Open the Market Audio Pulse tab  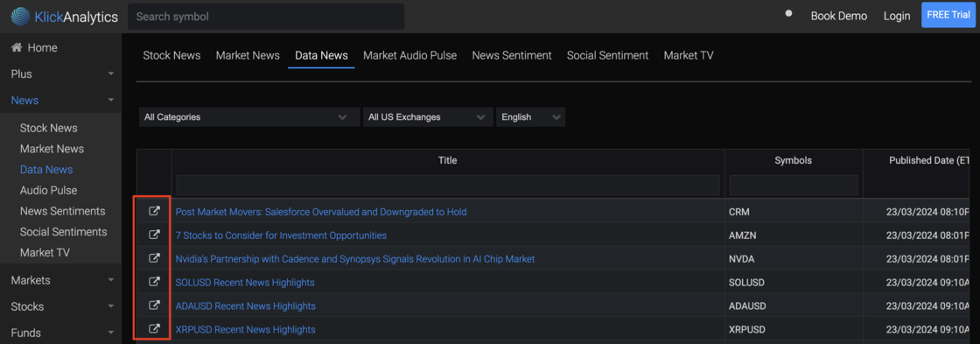pyautogui.click(x=410, y=56)
